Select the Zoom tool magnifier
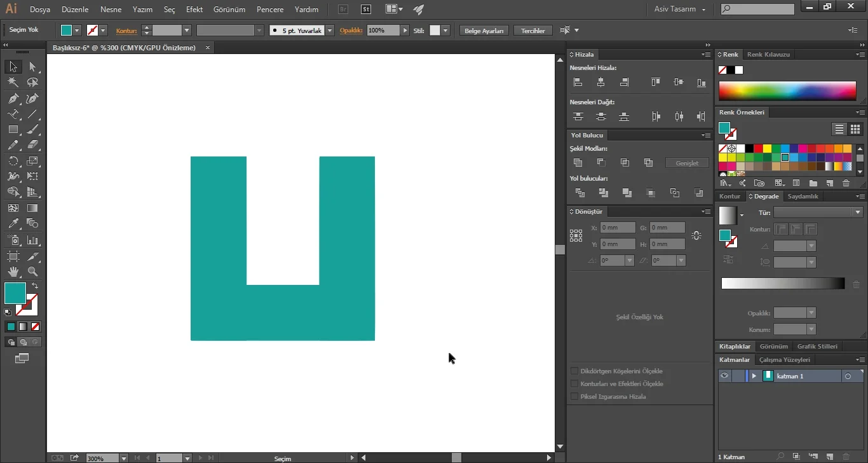Image resolution: width=868 pixels, height=463 pixels. point(32,272)
